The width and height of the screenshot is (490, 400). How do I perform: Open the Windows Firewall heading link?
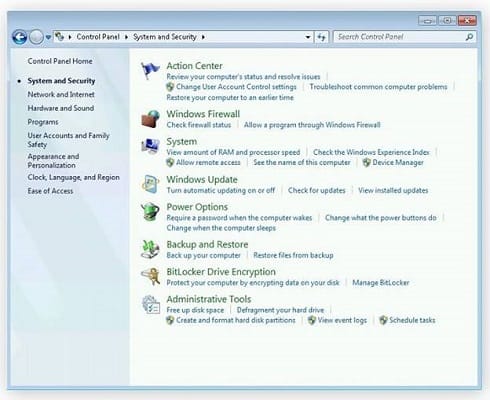click(x=203, y=114)
